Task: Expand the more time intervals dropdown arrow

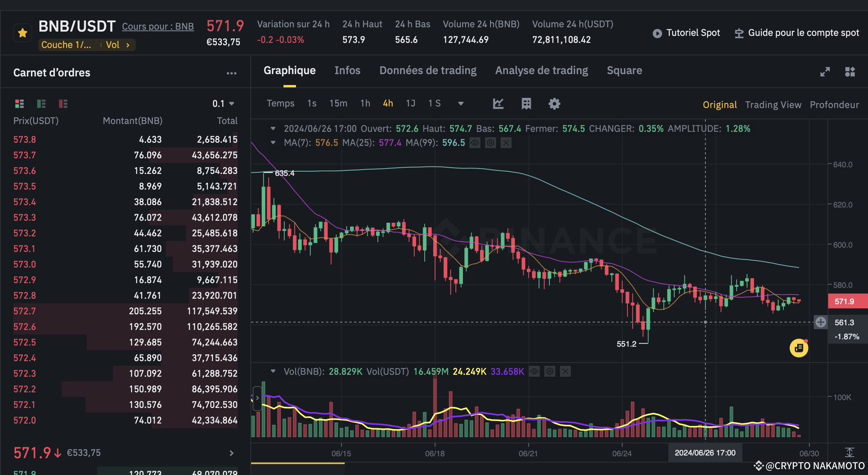Action: pos(461,104)
